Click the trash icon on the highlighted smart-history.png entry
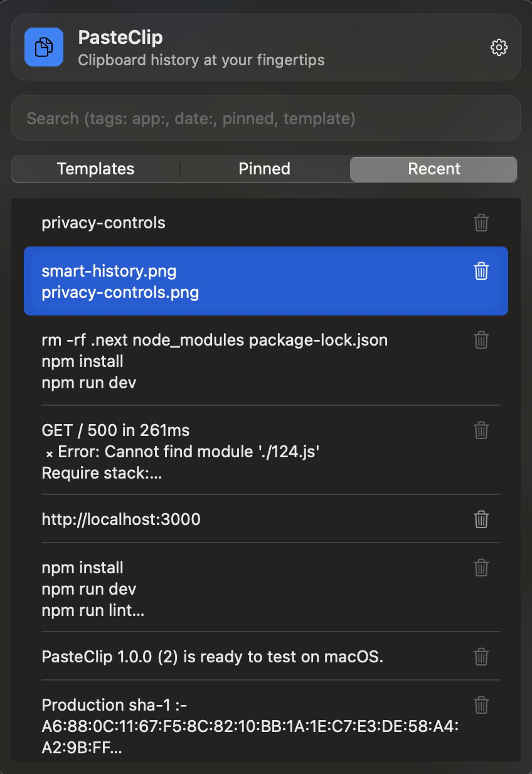Viewport: 532px width, 774px height. click(x=481, y=271)
